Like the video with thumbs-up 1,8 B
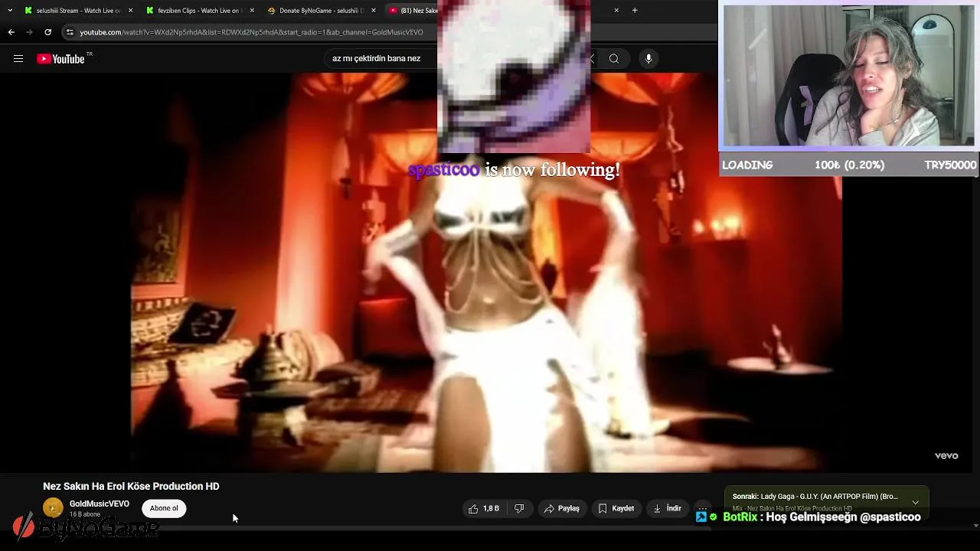 click(x=484, y=508)
